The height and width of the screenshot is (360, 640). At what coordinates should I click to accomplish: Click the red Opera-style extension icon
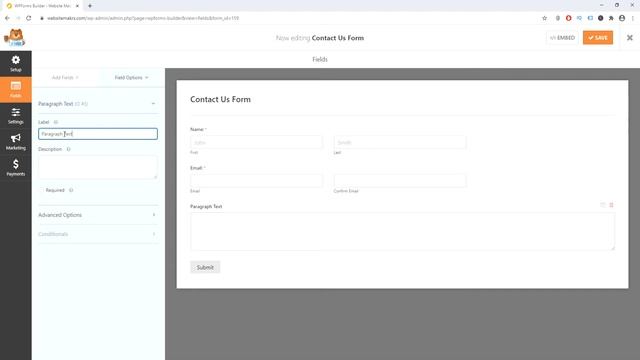pyautogui.click(x=569, y=18)
